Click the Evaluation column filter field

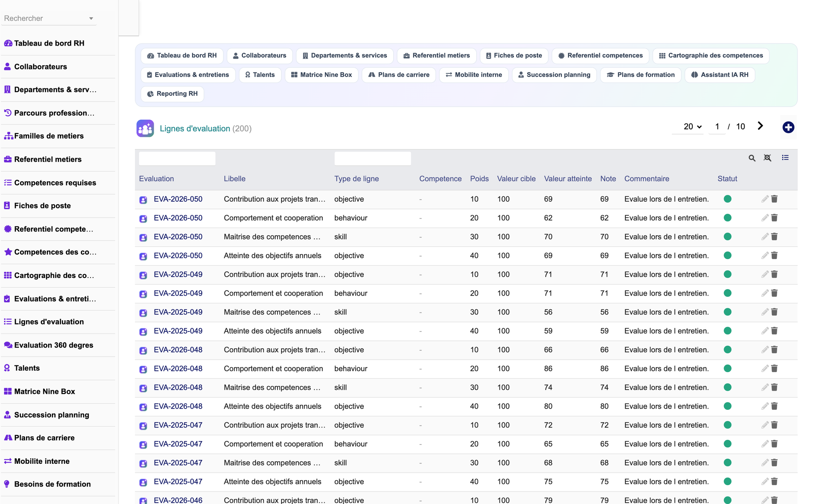pyautogui.click(x=177, y=159)
